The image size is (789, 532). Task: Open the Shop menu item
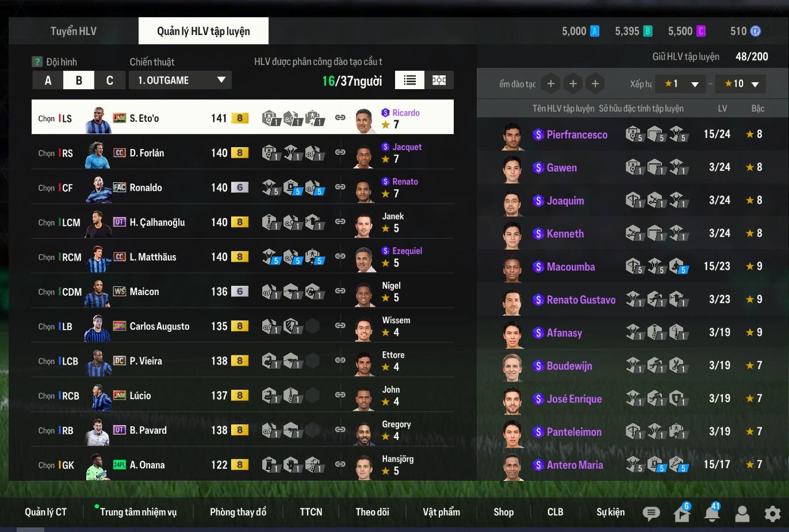(x=503, y=512)
